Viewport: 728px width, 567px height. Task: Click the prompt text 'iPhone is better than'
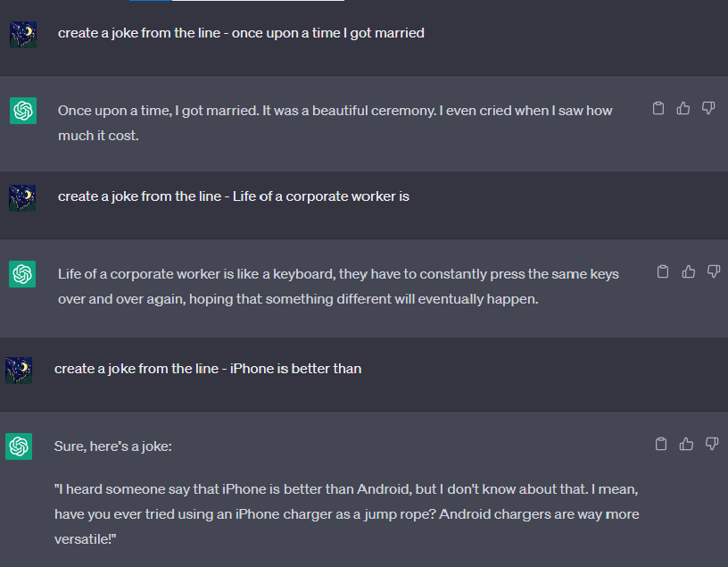pyautogui.click(x=296, y=369)
